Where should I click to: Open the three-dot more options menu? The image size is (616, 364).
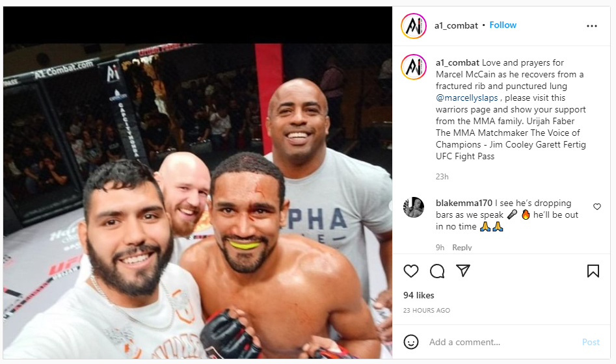pos(592,26)
